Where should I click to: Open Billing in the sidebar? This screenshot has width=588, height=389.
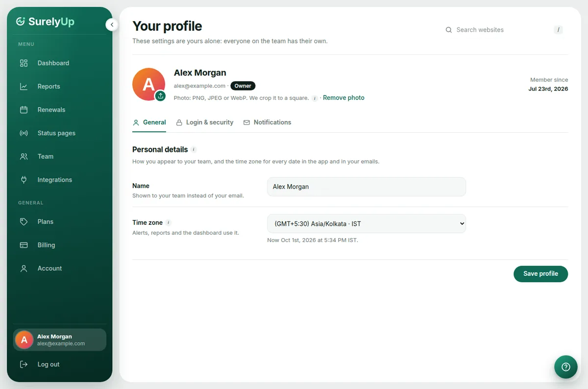click(x=60, y=245)
